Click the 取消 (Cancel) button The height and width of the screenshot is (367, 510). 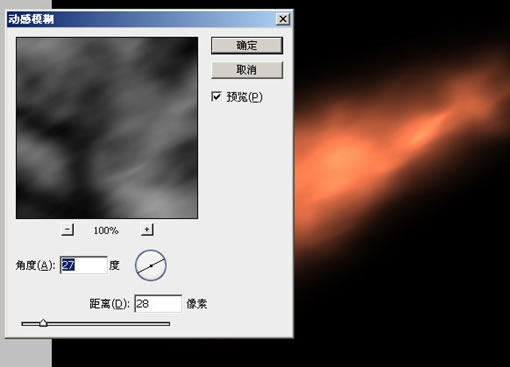coord(247,70)
